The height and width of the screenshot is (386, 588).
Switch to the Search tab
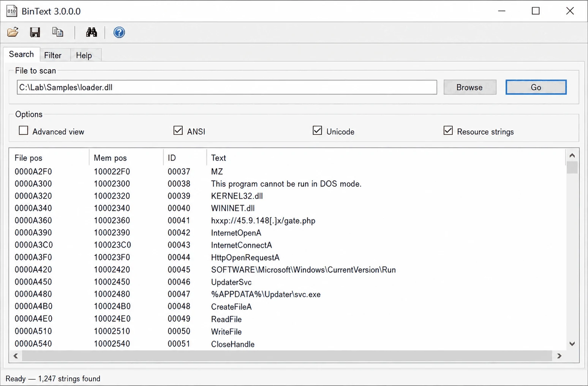coord(21,54)
